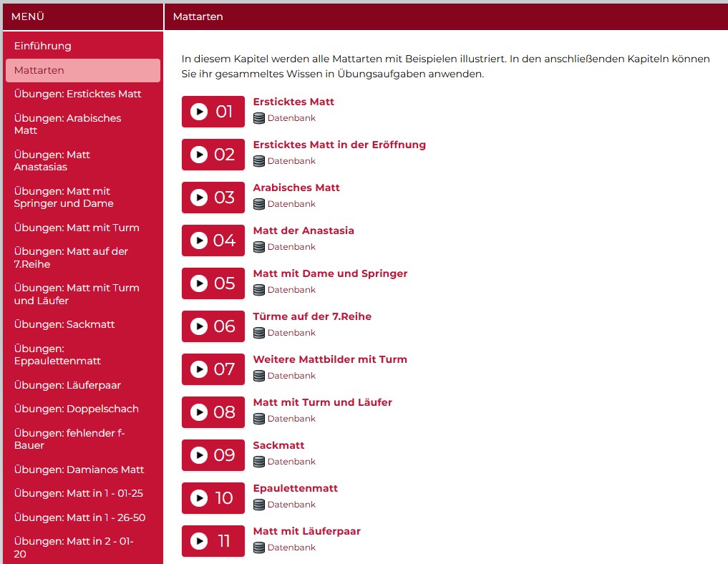The height and width of the screenshot is (564, 728).
Task: Open the Sackmatt title link
Action: 278,445
